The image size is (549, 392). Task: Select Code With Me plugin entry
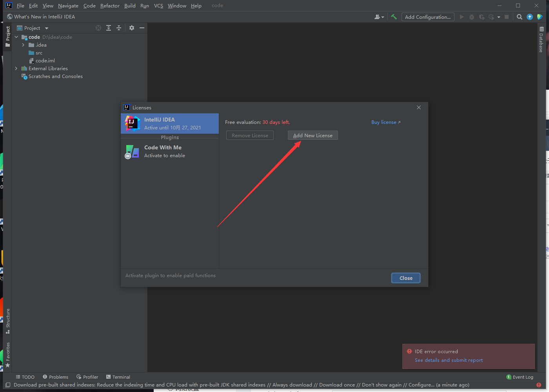point(170,151)
